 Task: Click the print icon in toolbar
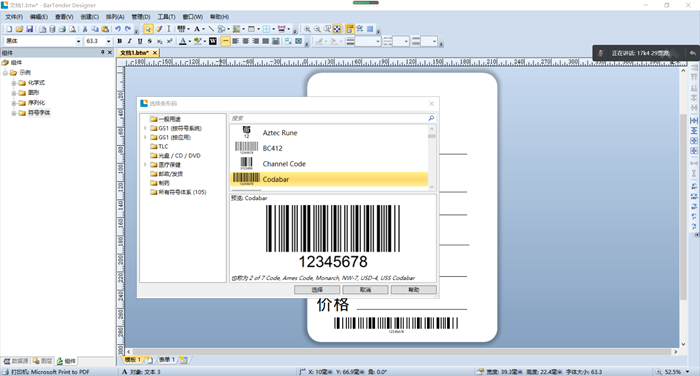click(x=62, y=29)
